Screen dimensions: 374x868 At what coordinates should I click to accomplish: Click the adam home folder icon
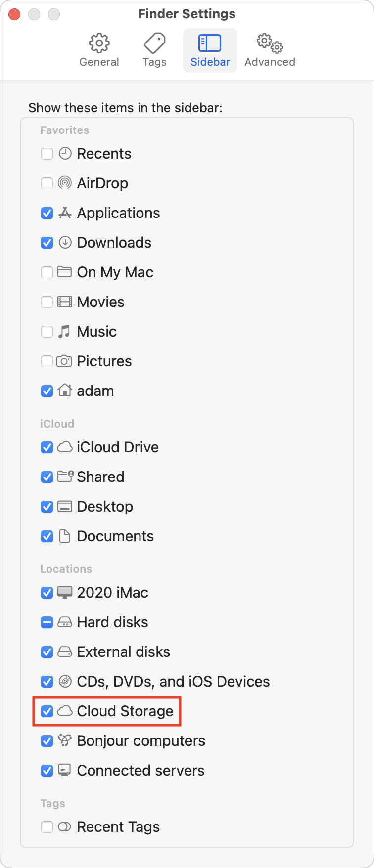tap(64, 391)
